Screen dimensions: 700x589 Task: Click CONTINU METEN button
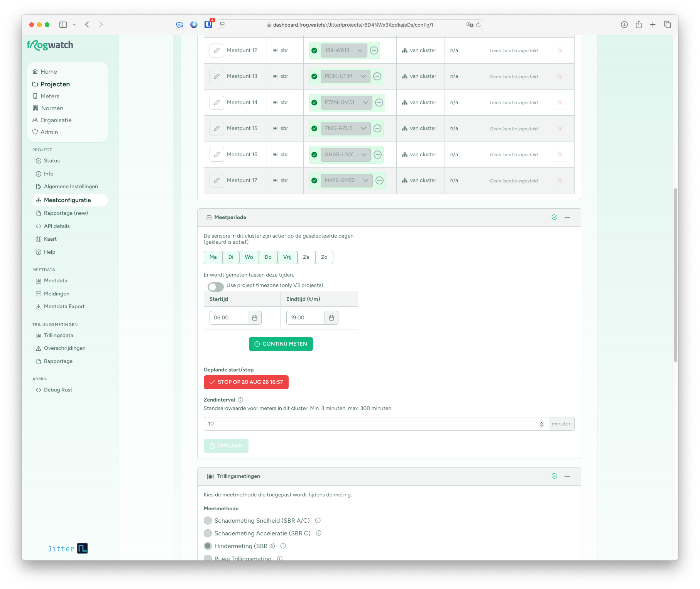click(281, 344)
